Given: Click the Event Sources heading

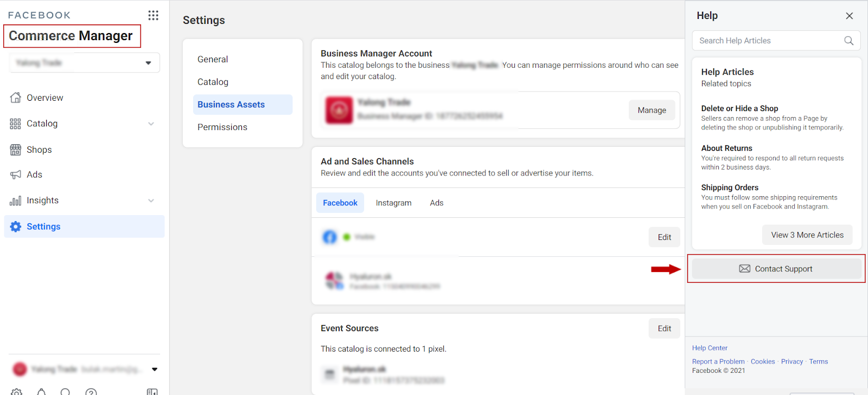Looking at the screenshot, I should pos(349,328).
